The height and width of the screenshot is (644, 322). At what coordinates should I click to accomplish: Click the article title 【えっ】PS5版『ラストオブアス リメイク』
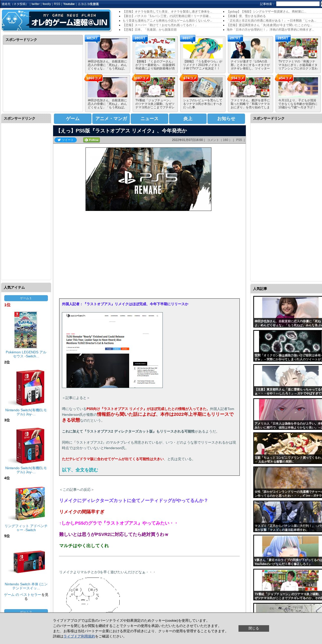[x=122, y=131]
